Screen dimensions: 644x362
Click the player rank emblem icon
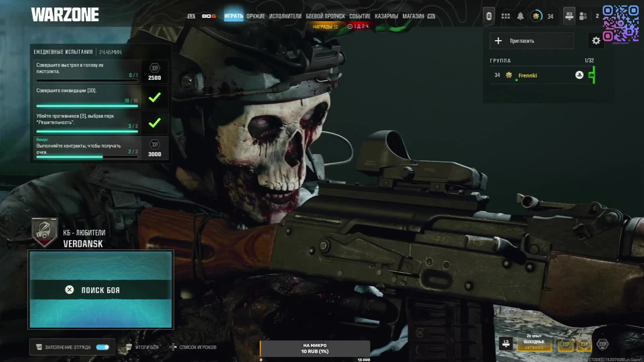click(x=536, y=16)
